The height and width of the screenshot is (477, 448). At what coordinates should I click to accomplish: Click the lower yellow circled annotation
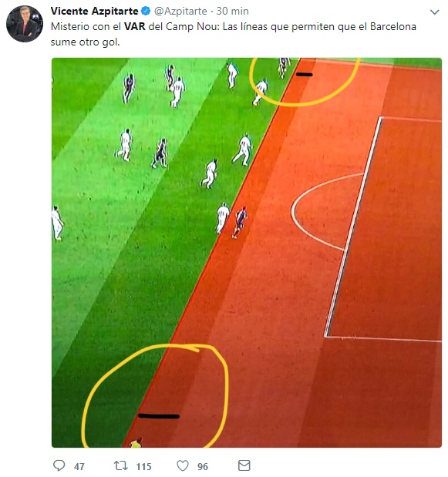[x=155, y=395]
